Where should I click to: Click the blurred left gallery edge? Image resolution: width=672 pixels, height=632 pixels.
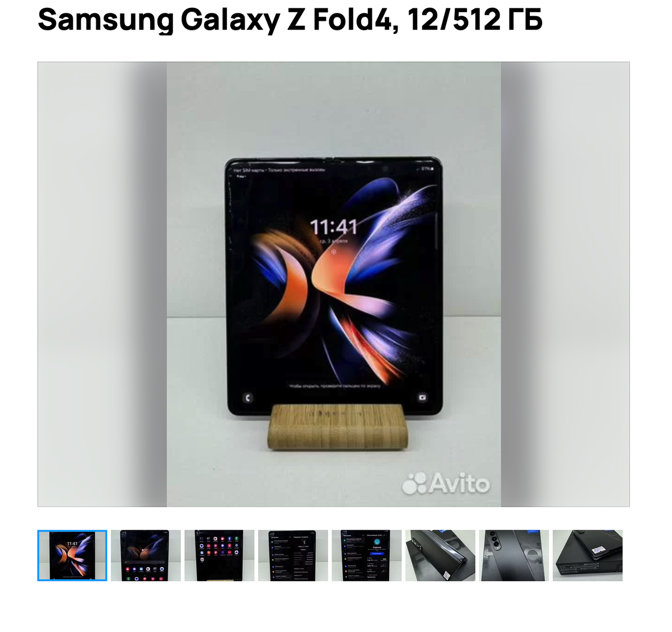click(x=102, y=284)
